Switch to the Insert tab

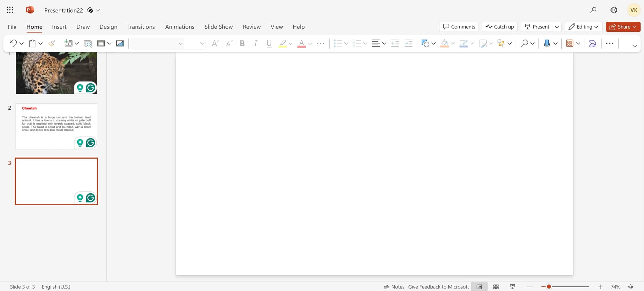click(59, 27)
